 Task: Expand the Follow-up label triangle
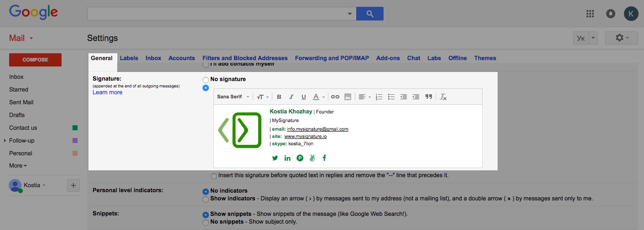(x=5, y=141)
